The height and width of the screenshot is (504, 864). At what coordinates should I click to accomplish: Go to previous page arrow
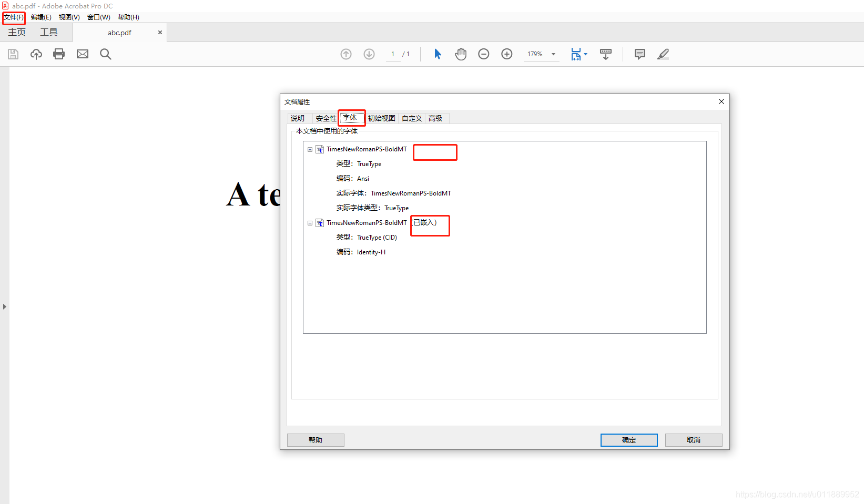click(x=346, y=54)
